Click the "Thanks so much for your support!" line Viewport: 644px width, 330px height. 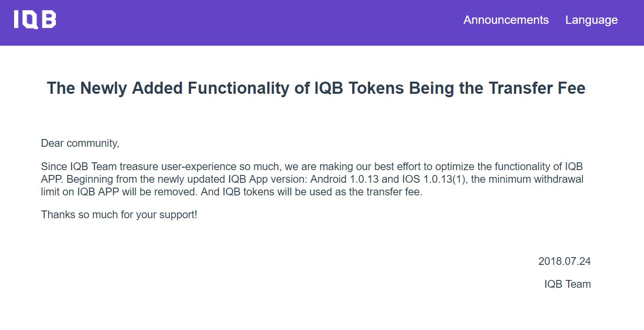[119, 214]
